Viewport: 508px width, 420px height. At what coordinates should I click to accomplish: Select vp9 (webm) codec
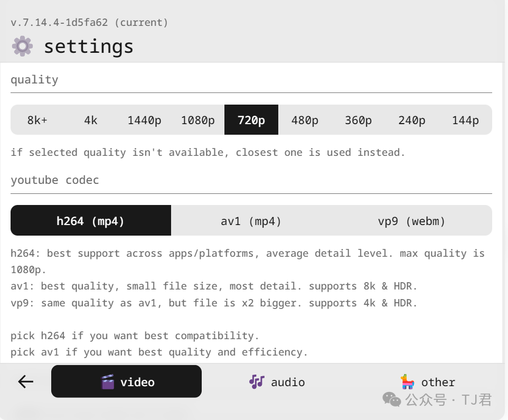click(411, 221)
